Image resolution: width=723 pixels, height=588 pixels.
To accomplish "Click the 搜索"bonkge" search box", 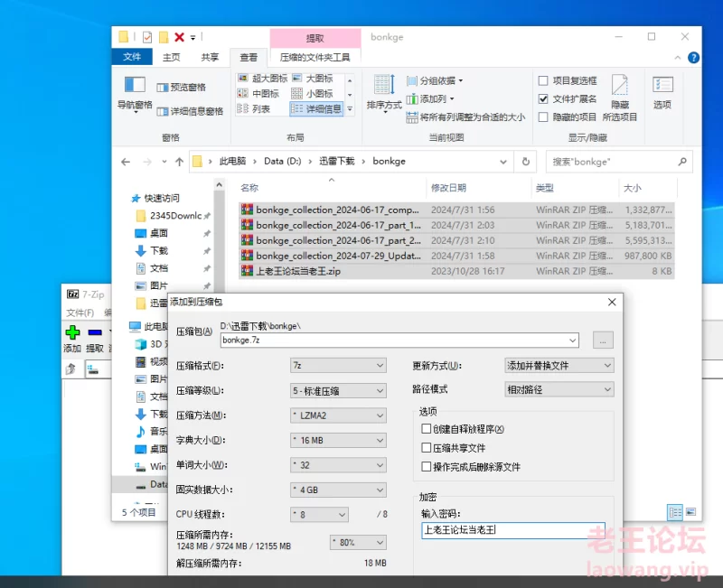I will 619,162.
